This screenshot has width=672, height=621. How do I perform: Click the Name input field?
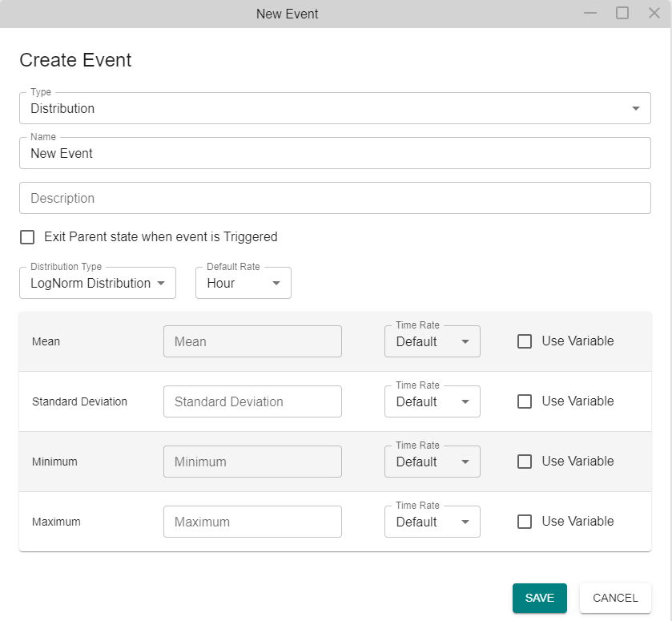(335, 153)
